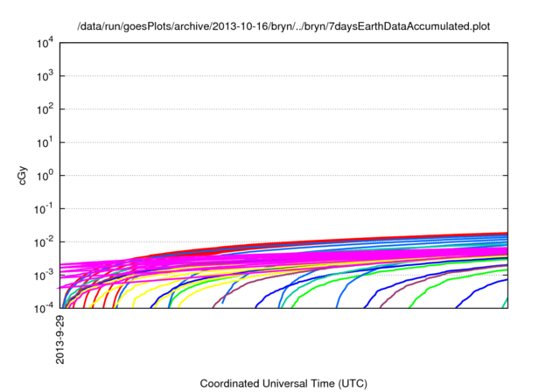Select the 10^3 y-axis tick label
The image size is (560, 392).
(x=45, y=76)
